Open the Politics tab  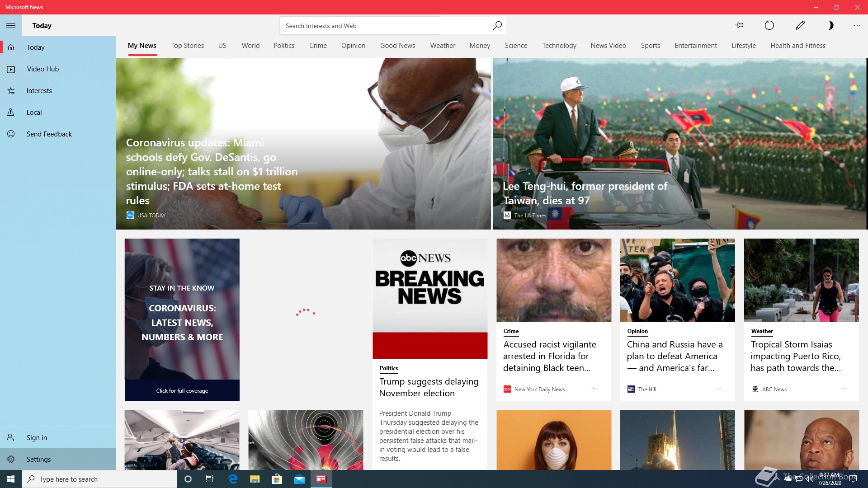tap(284, 46)
